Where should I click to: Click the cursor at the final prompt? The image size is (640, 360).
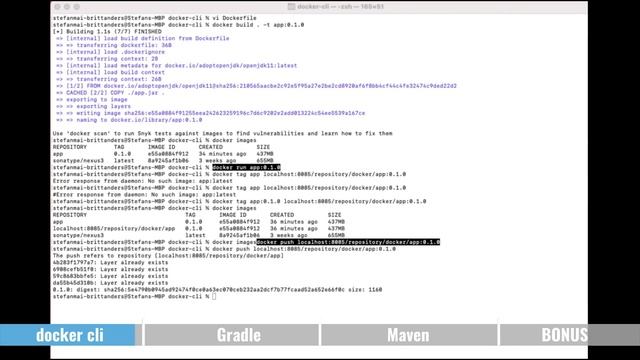tap(214, 297)
